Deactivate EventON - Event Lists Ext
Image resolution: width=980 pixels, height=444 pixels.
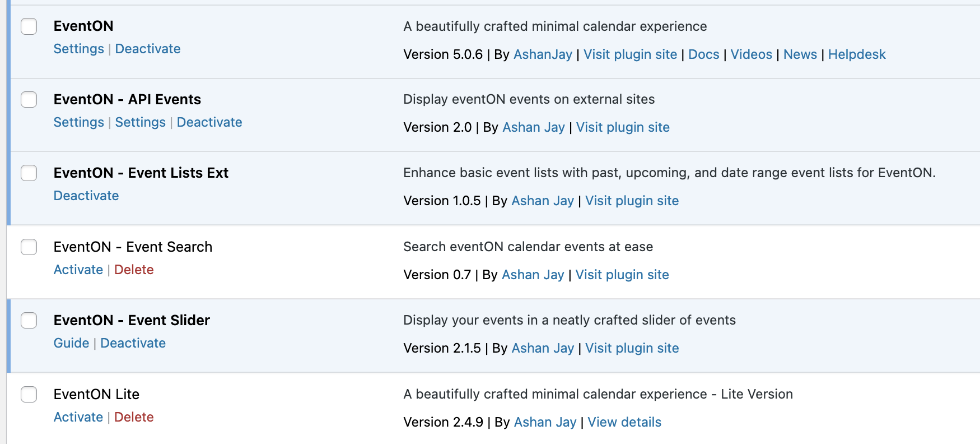pyautogui.click(x=86, y=196)
